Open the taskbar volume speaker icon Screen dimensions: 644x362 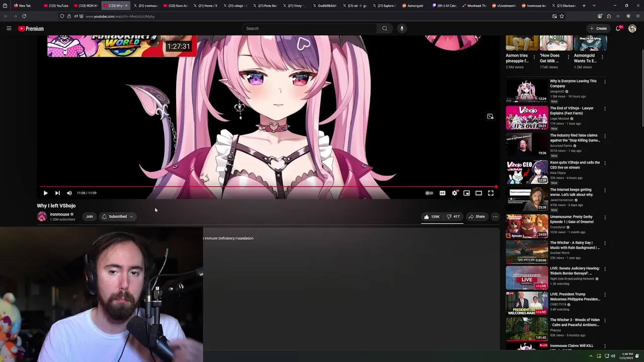click(613, 356)
